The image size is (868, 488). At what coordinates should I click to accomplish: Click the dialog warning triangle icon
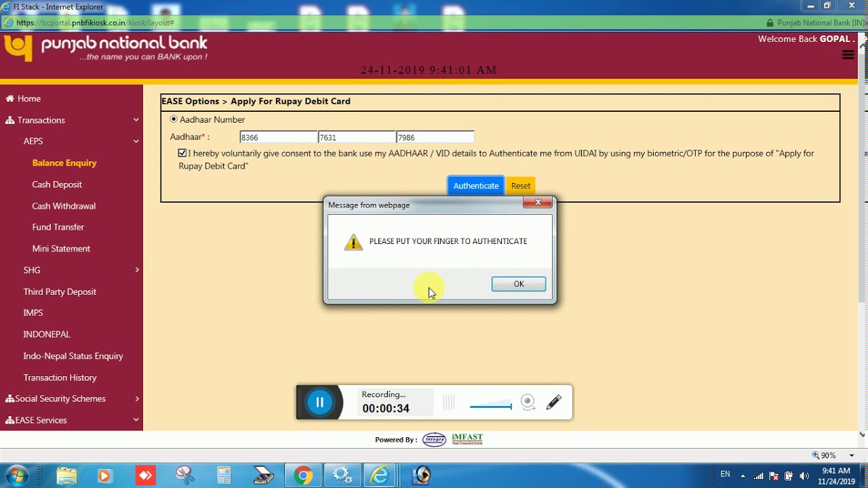(353, 242)
